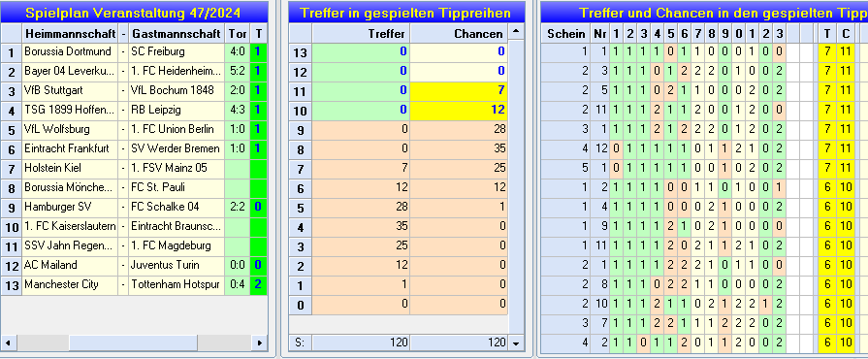Click Nr 7 cell in Schein 3 row

point(599,323)
